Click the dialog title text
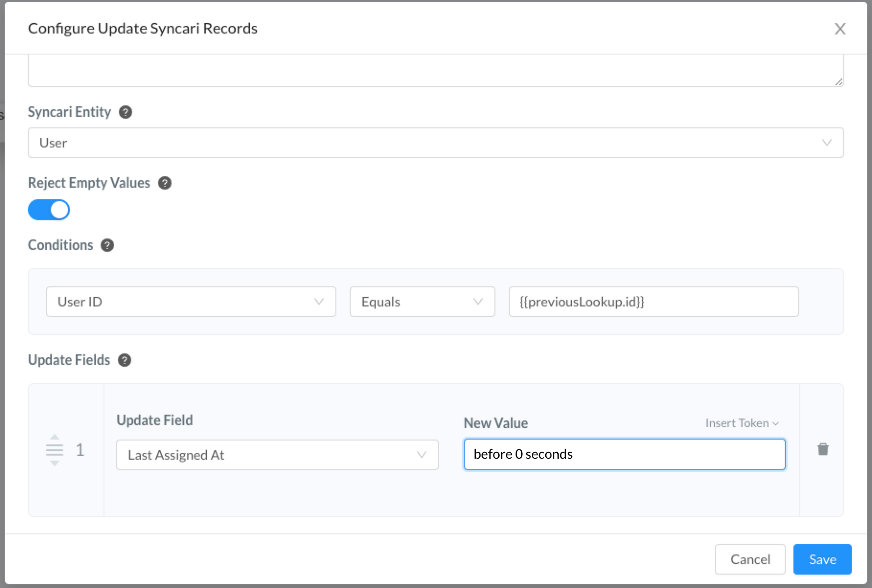The height and width of the screenshot is (588, 872). click(x=143, y=29)
